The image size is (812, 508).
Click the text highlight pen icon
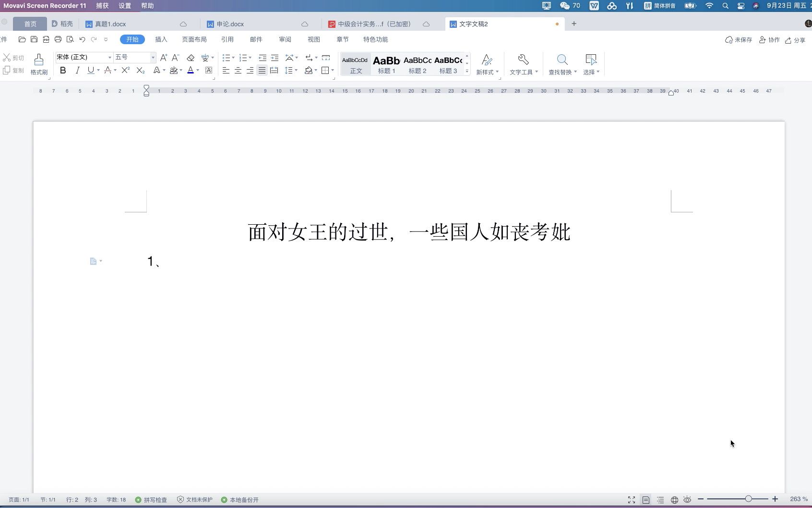(x=173, y=71)
